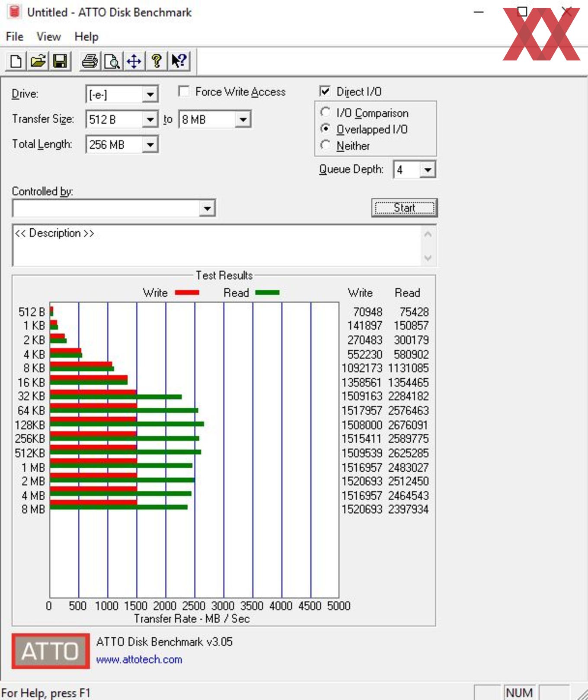The width and height of the screenshot is (588, 700).
Task: Click the green Read legend swatch
Action: point(267,293)
